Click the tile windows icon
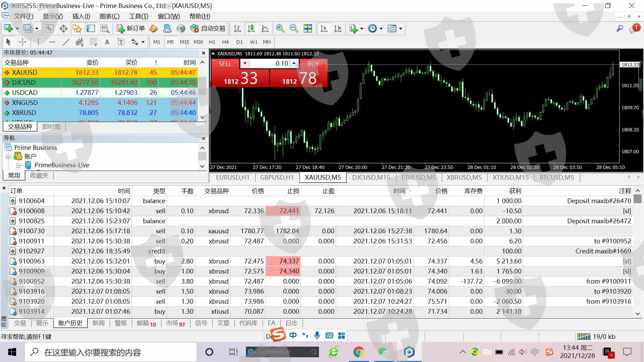Image resolution: width=644 pixels, height=362 pixels. [308, 28]
